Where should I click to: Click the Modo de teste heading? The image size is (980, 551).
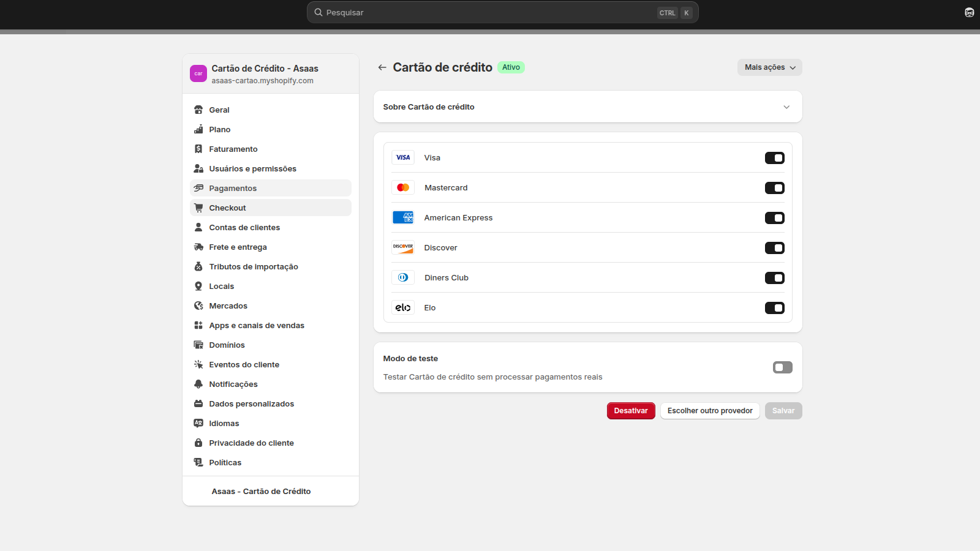[410, 359]
